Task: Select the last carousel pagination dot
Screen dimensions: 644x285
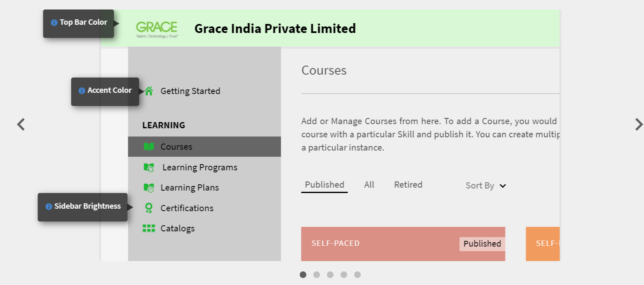Action: pos(357,275)
